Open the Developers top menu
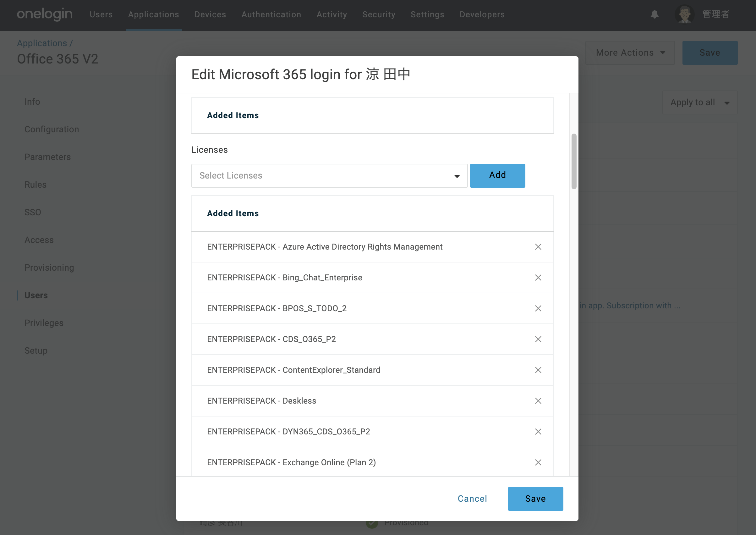The width and height of the screenshot is (756, 535). 482,14
